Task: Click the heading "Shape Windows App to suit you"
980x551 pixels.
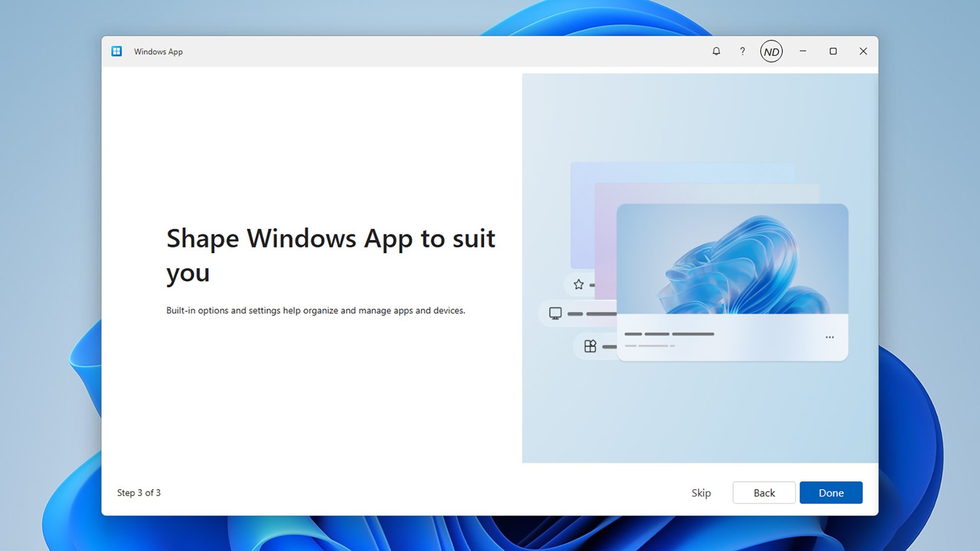Action: coord(331,256)
